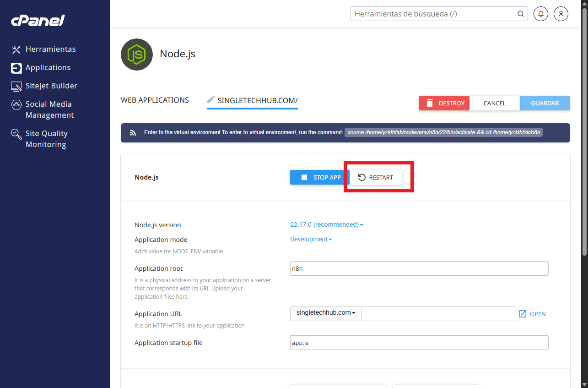Viewport: 588px width, 388px height.
Task: Click the pencil edit icon beside SINGLETECHHUB.COM/
Action: 211,99
